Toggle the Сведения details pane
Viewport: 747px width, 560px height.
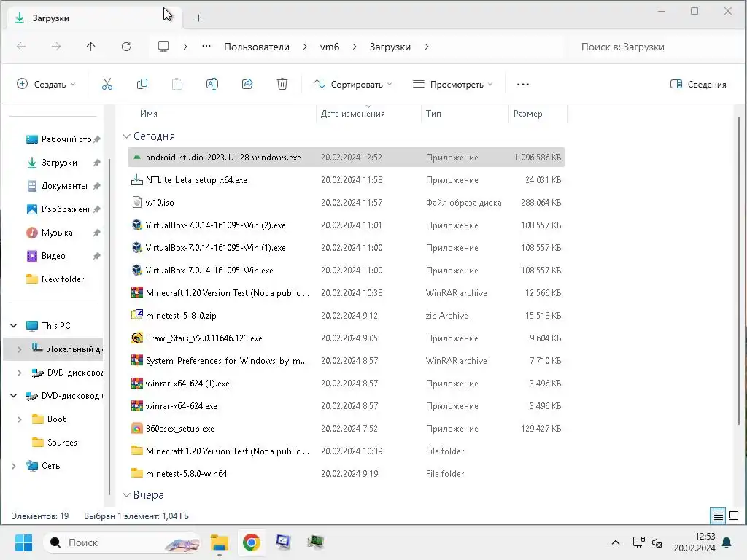coord(698,85)
